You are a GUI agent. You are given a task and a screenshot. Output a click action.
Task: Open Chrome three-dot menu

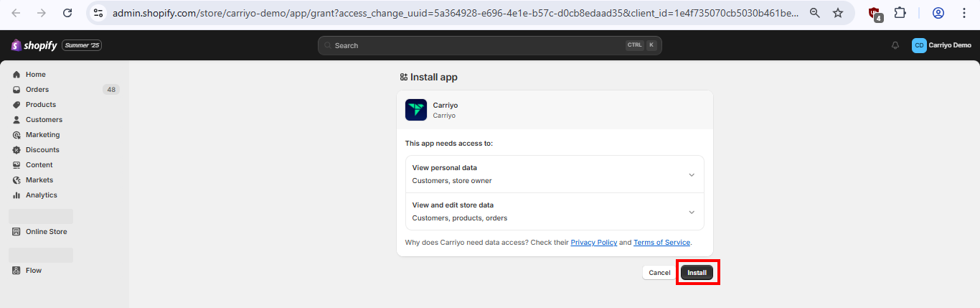[964, 13]
